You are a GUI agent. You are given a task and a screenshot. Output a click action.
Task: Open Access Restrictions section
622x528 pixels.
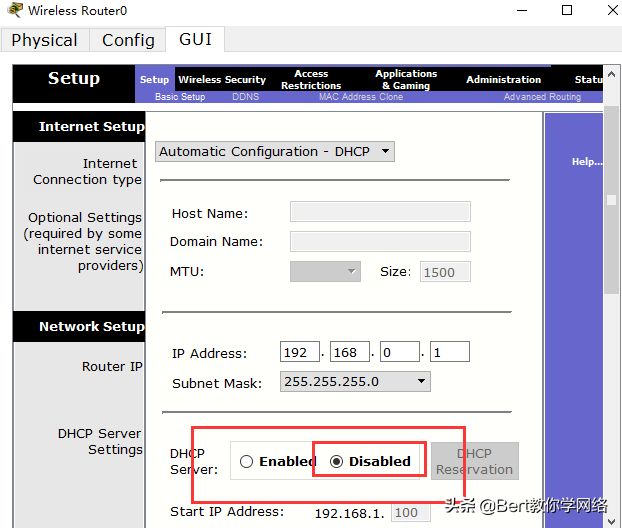click(311, 79)
